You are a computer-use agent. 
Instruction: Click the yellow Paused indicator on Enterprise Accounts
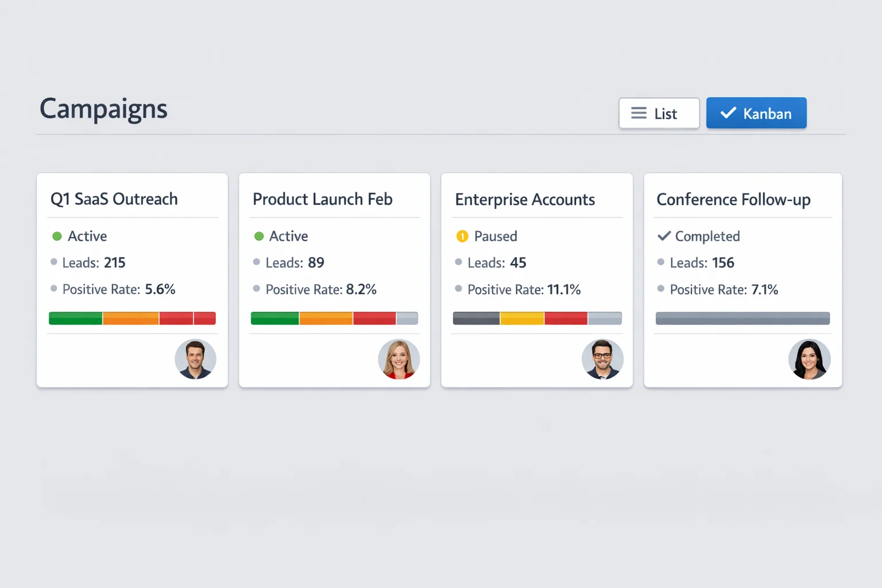462,236
